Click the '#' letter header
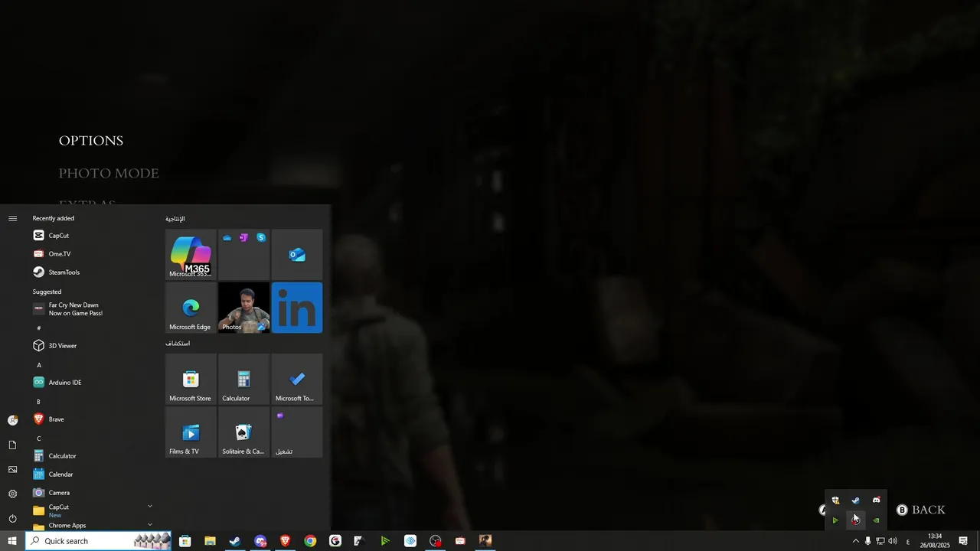Image resolution: width=980 pixels, height=551 pixels. tap(39, 328)
